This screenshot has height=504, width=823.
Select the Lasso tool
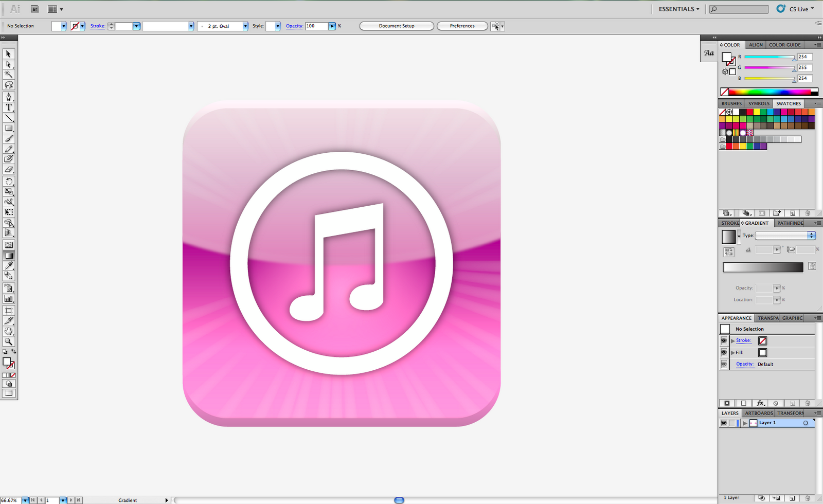pos(9,85)
